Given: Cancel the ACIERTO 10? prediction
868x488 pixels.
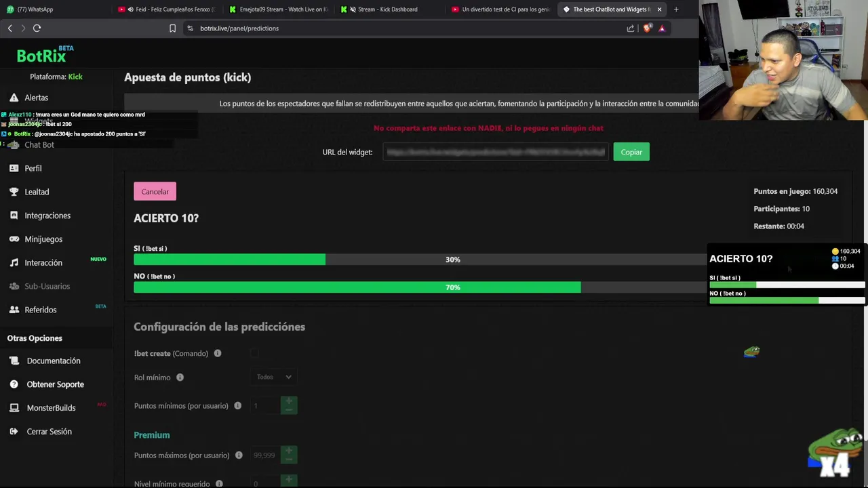Looking at the screenshot, I should tap(155, 192).
